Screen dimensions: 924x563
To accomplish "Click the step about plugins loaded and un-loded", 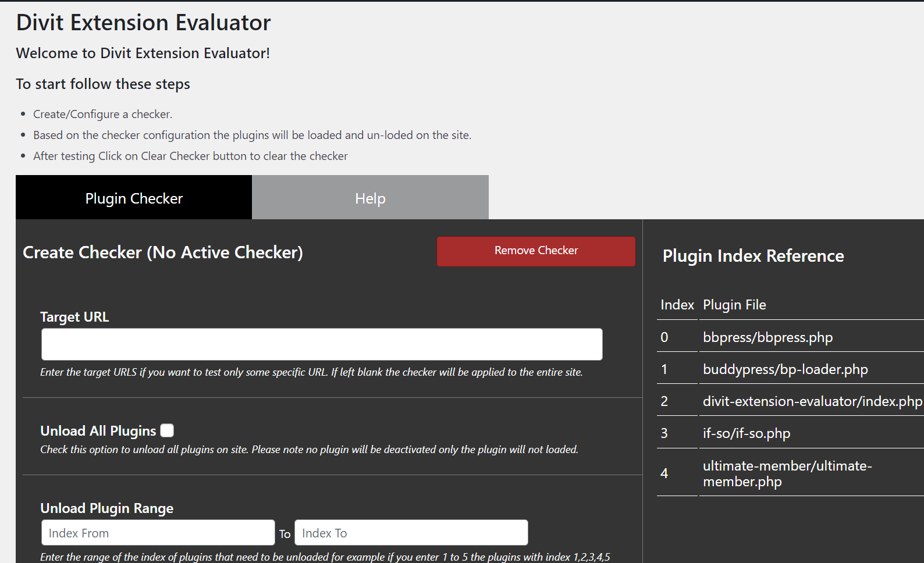I will click(253, 135).
